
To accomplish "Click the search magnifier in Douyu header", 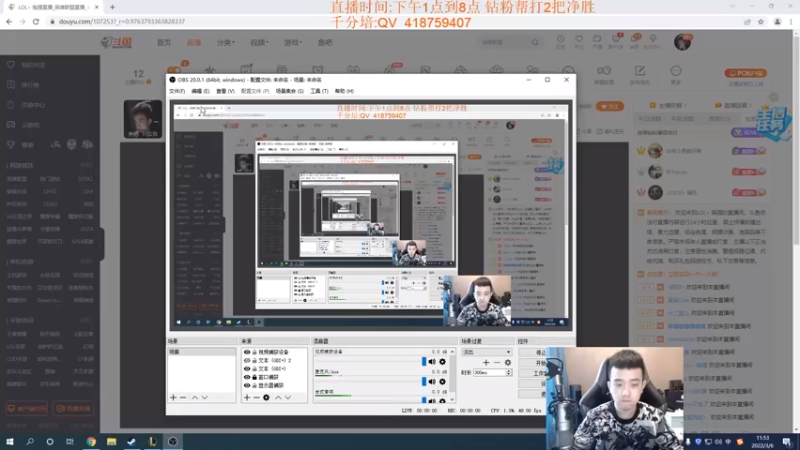I will coord(535,42).
